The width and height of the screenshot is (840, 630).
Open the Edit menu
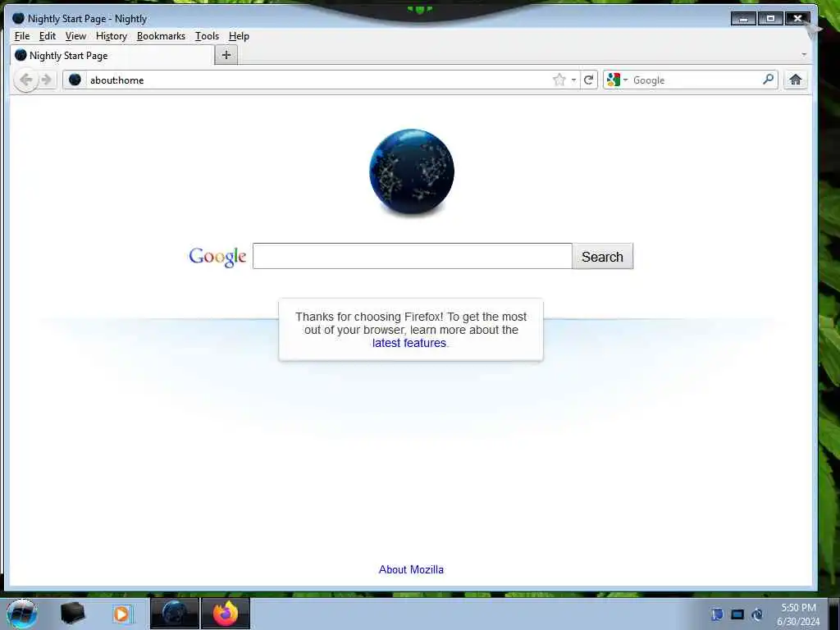click(x=47, y=36)
